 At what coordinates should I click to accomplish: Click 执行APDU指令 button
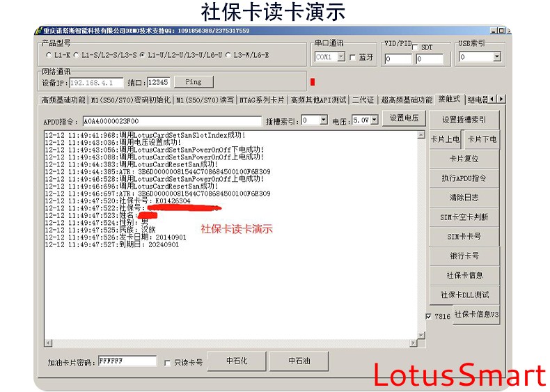[x=464, y=178]
